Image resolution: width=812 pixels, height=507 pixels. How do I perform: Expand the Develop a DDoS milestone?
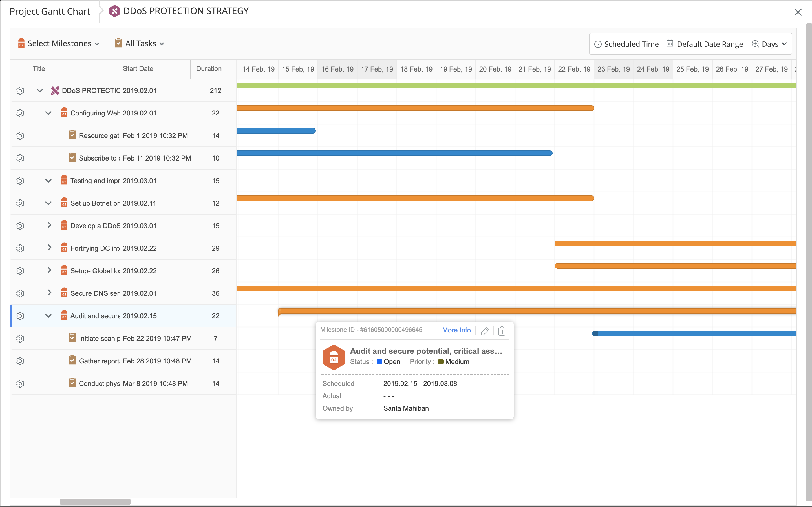coord(49,225)
